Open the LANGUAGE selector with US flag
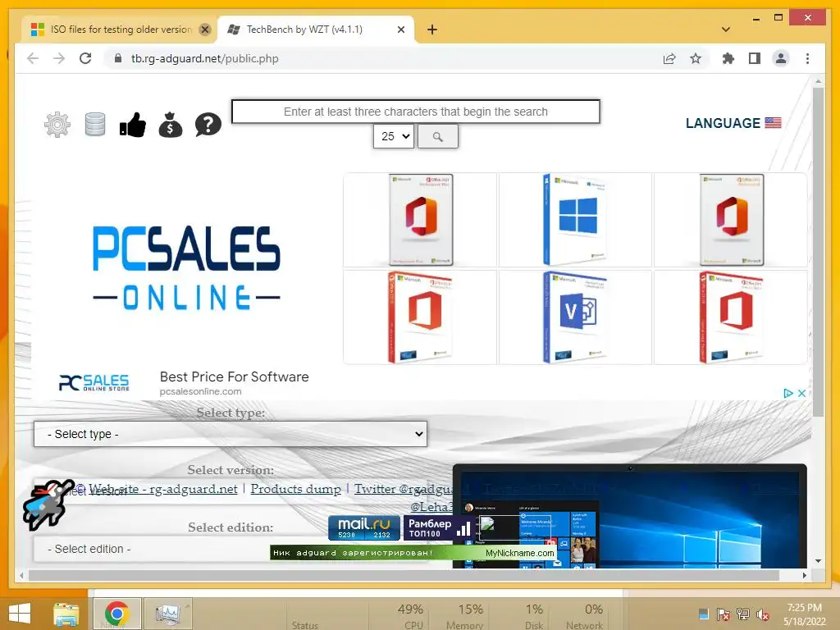The image size is (840, 630). pyautogui.click(x=733, y=123)
